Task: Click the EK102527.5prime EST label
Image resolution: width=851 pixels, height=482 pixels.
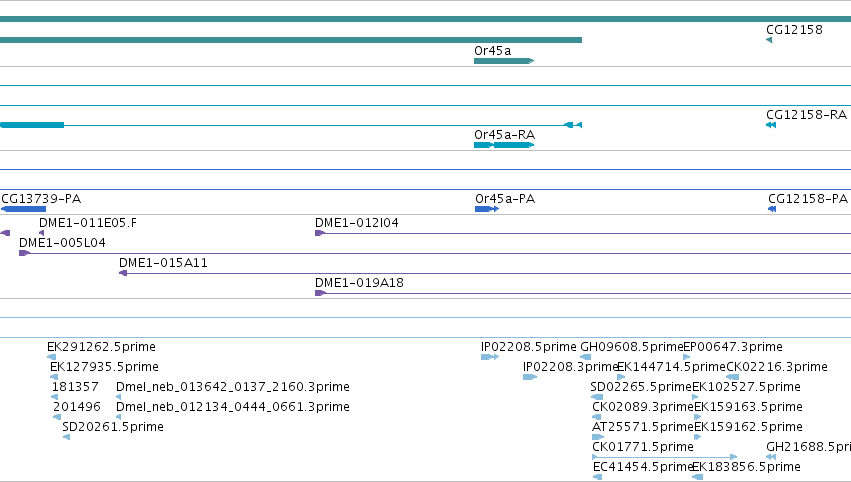Action: (746, 387)
